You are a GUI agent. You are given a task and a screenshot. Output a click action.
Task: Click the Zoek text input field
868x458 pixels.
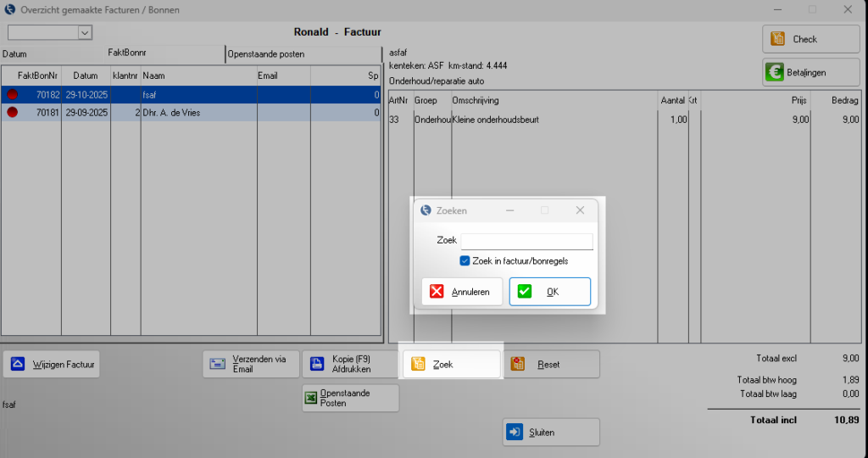click(526, 242)
